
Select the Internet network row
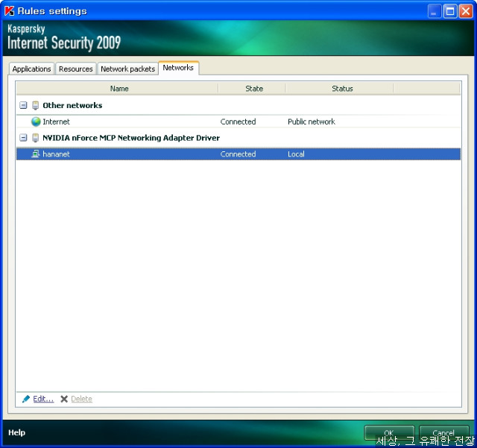[238, 122]
